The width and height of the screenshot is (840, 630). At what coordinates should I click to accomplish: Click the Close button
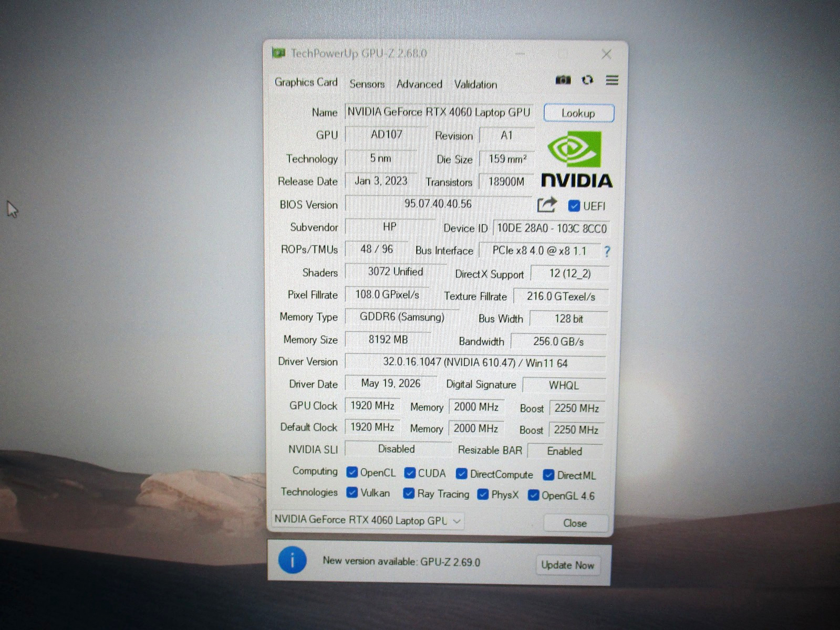pyautogui.click(x=575, y=523)
